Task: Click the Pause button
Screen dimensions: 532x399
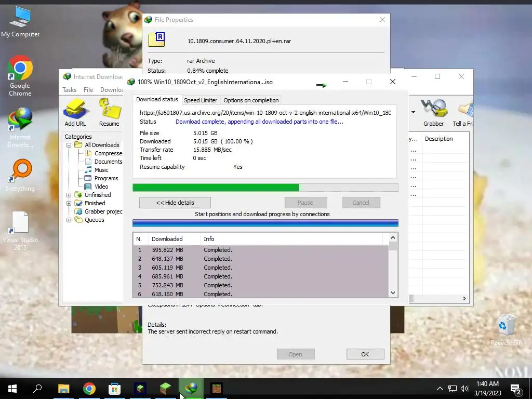Action: (x=305, y=203)
